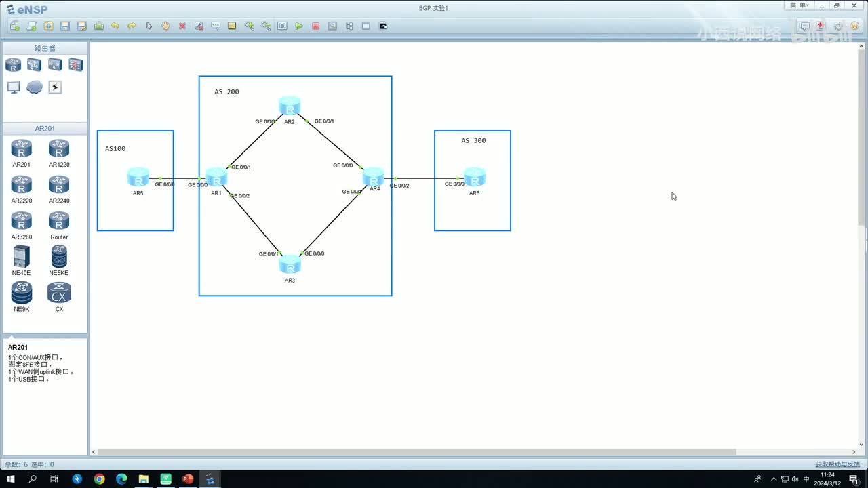Image resolution: width=868 pixels, height=488 pixels.
Task: Select the arrow pointer tool
Action: tap(149, 26)
